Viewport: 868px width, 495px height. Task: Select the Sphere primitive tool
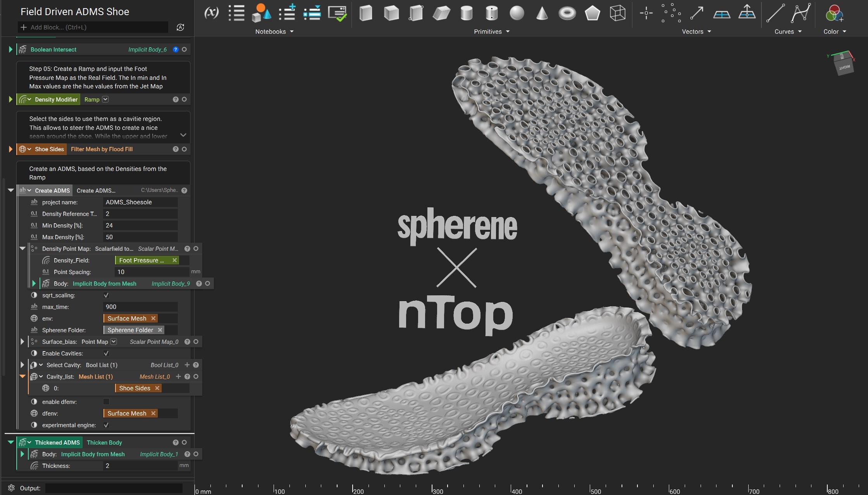517,14
